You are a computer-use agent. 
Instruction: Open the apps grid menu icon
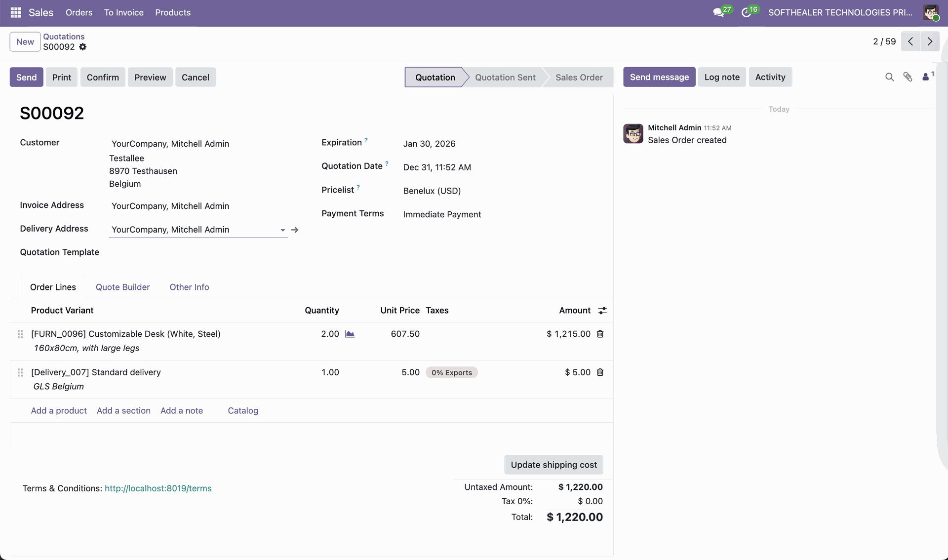pyautogui.click(x=16, y=12)
